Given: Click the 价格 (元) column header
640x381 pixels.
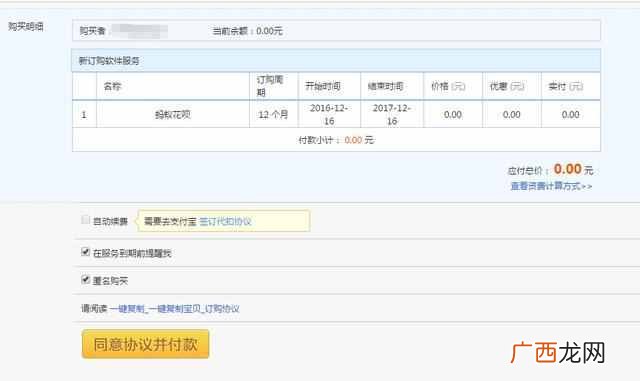Looking at the screenshot, I should tap(453, 86).
